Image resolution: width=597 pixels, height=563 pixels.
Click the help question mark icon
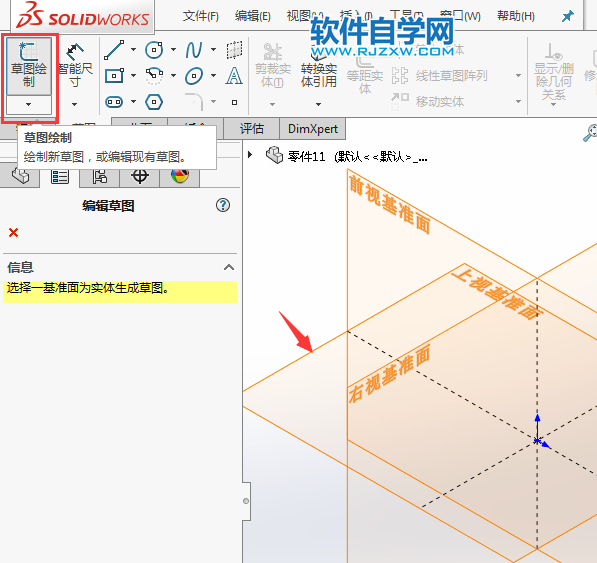click(x=223, y=205)
